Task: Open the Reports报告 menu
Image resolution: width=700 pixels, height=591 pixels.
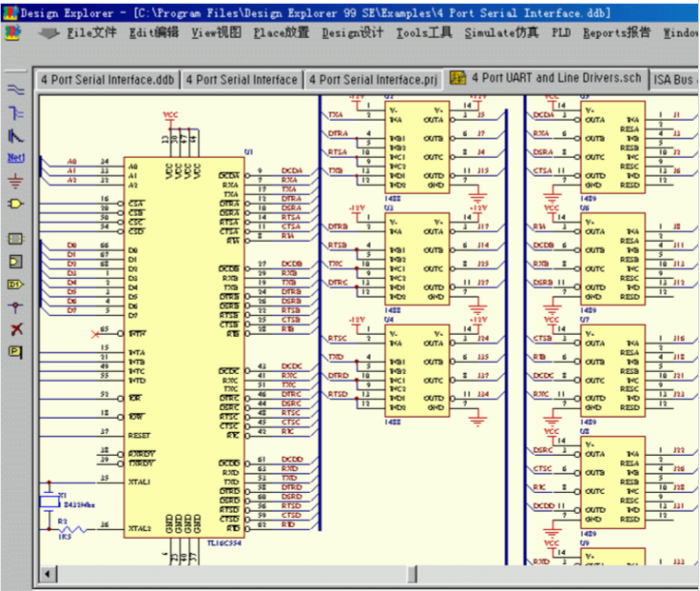Action: (616, 32)
